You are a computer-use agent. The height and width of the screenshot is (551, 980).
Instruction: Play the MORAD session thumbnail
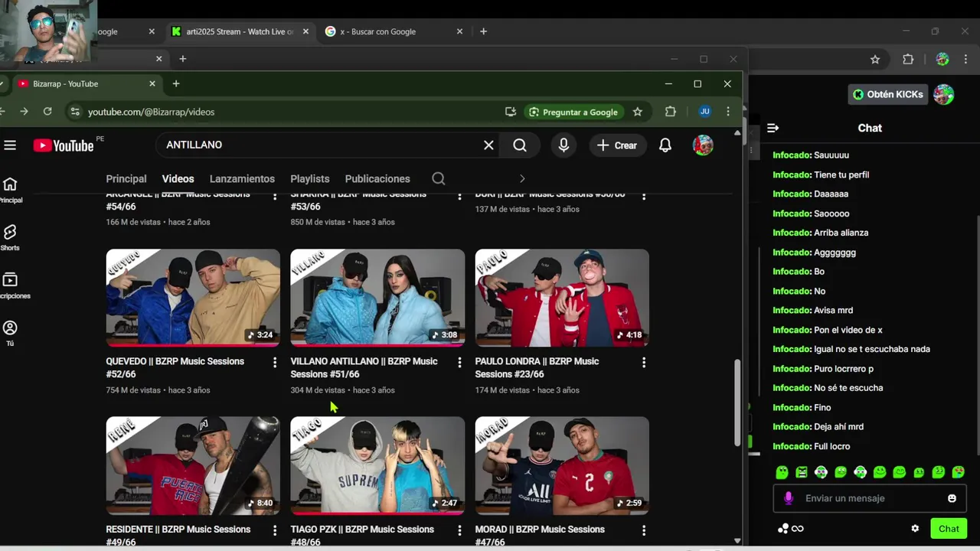[x=562, y=465]
